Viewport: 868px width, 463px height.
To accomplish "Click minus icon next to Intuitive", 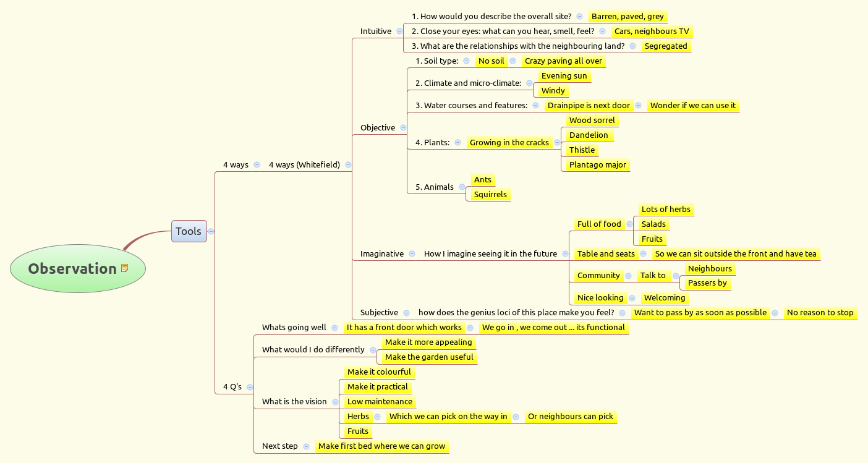I will tap(400, 32).
